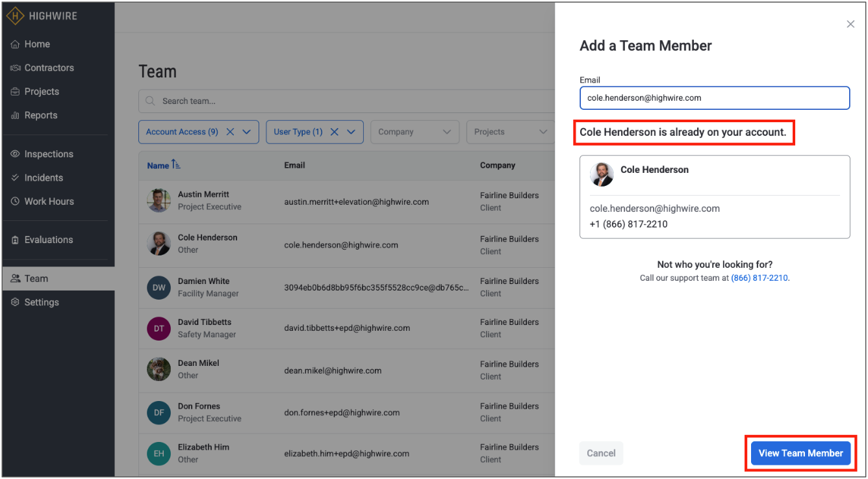Click Damien White's DW avatar
Viewport: 868px width, 479px height.
click(159, 287)
